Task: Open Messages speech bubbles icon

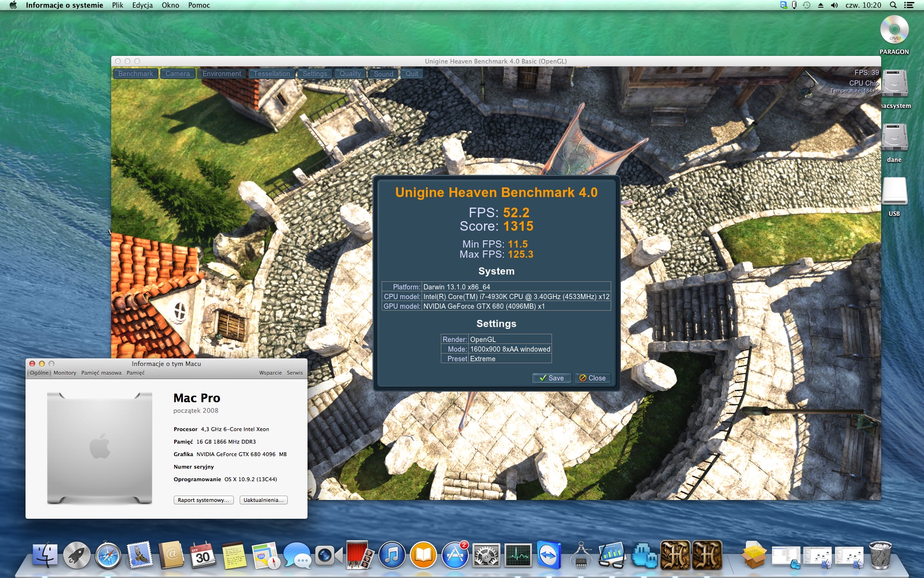Action: (x=297, y=555)
